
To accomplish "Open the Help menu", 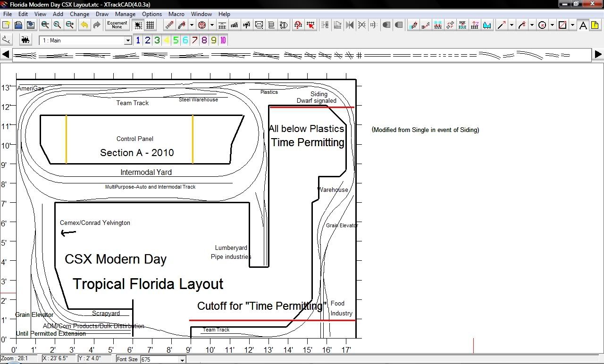I will 224,14.
